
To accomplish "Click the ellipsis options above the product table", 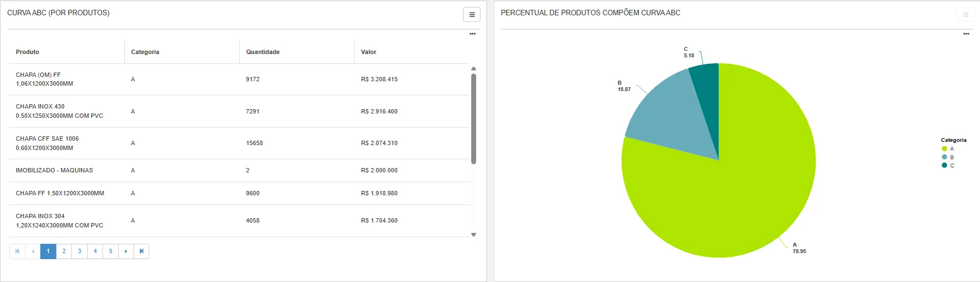I will [472, 34].
